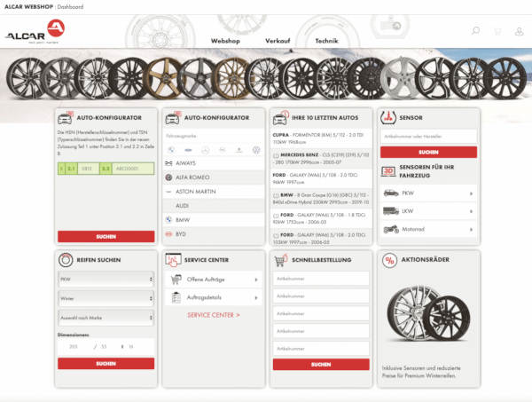Click the LKW truck icon in the sensor list
532x402 pixels.
point(391,211)
